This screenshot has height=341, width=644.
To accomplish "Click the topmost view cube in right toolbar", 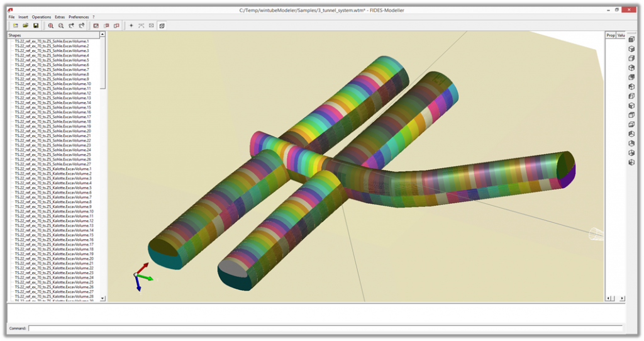I will coord(631,40).
